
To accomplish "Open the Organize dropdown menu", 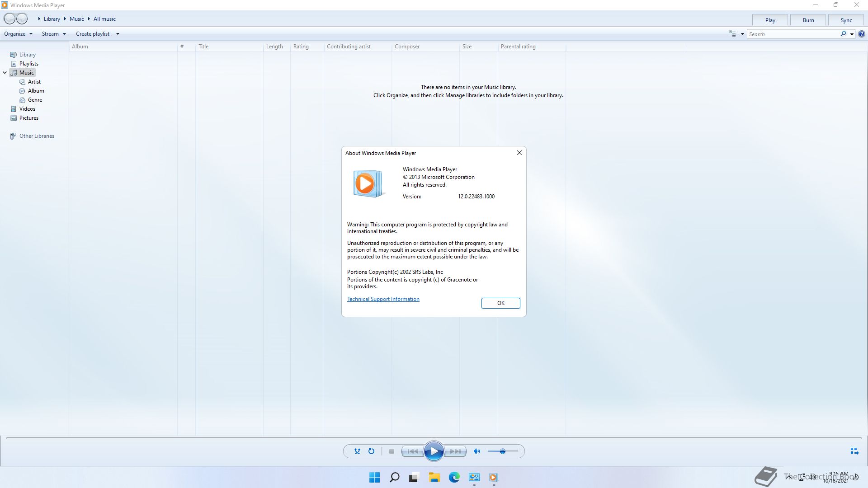I will pyautogui.click(x=18, y=34).
